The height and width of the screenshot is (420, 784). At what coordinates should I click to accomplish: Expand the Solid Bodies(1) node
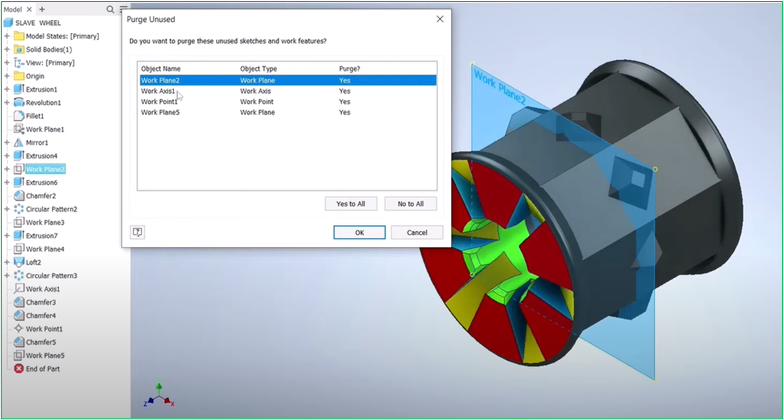7,50
